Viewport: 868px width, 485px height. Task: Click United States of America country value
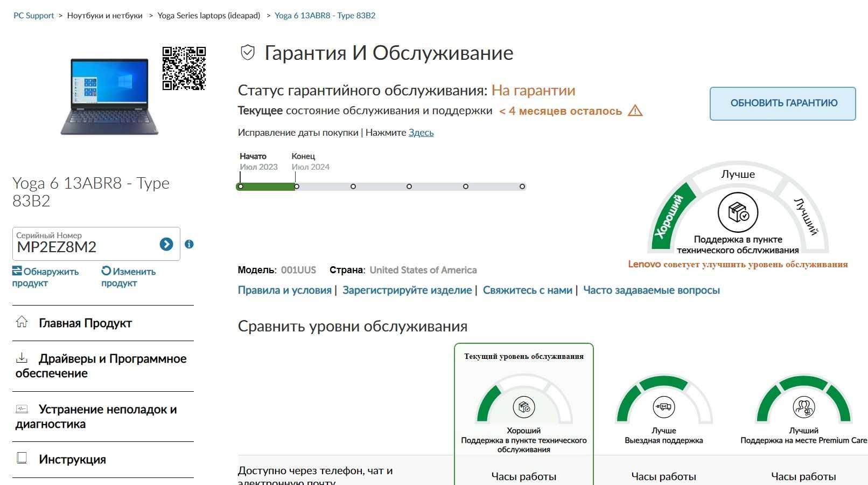(x=423, y=270)
